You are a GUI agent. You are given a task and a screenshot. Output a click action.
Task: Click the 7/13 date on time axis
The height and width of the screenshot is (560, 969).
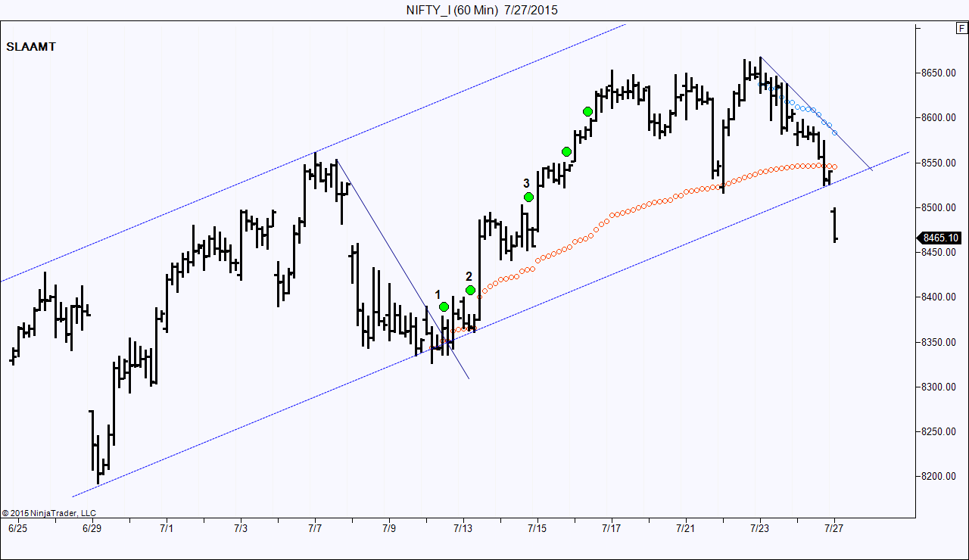[463, 528]
